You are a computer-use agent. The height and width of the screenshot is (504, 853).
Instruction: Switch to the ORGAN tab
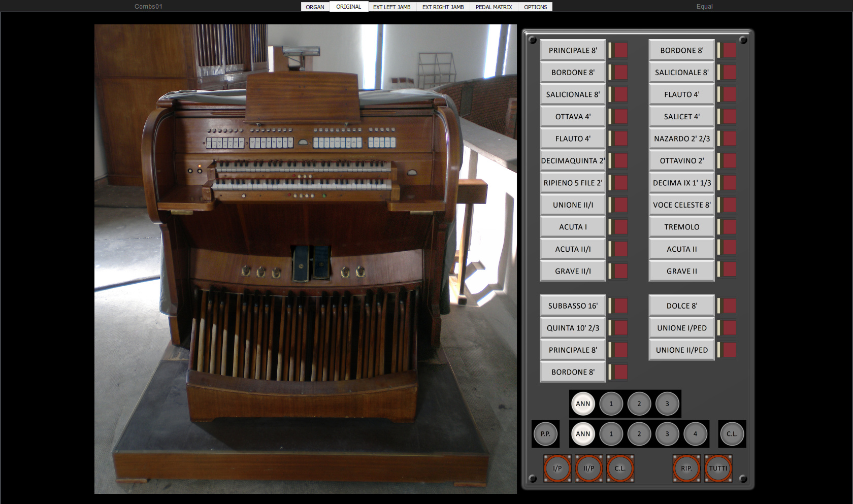315,7
